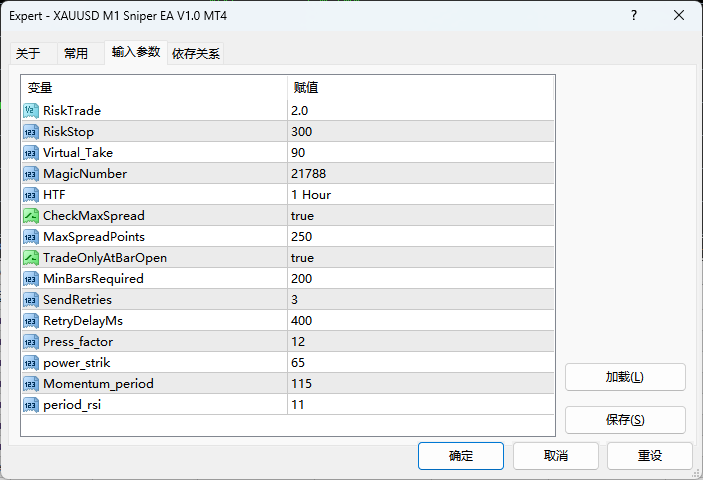Screen dimensions: 703x480
Task: Click the title bar help question mark
Action: 634,16
